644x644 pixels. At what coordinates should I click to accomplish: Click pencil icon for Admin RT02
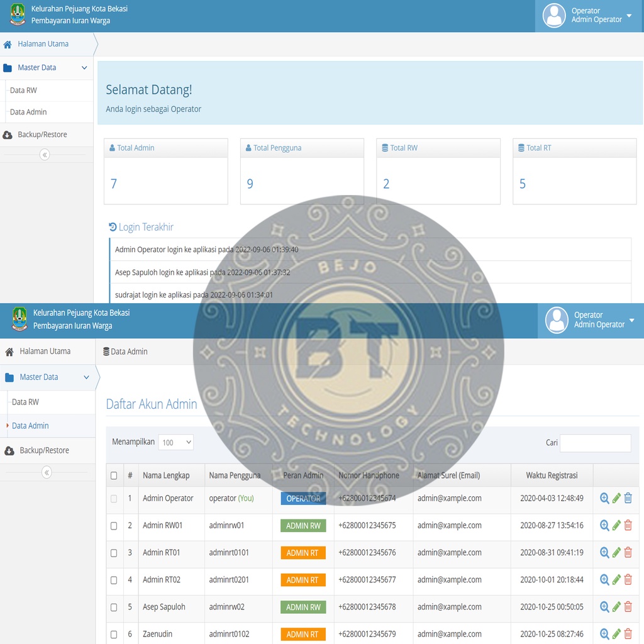[616, 580]
